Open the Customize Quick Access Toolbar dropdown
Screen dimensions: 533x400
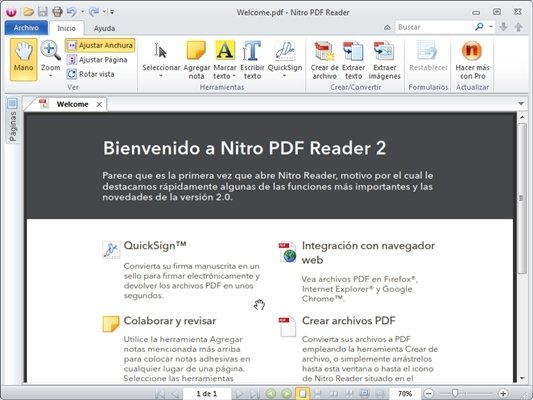pyautogui.click(x=112, y=12)
